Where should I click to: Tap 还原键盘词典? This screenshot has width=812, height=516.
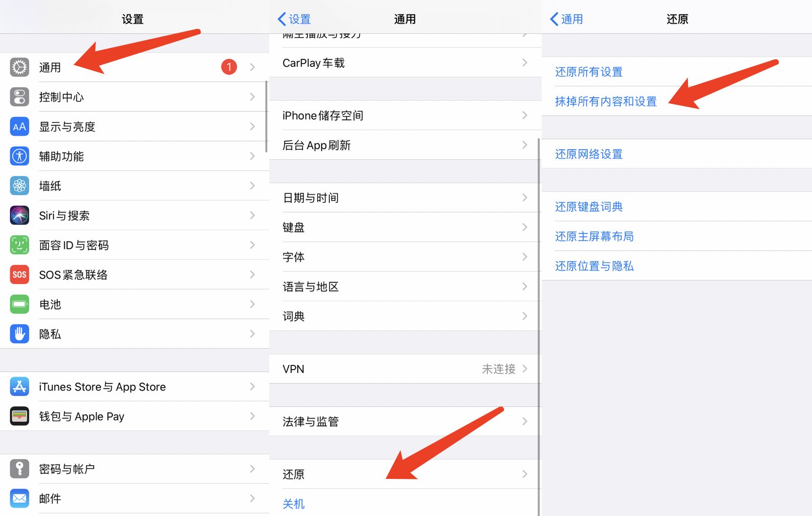tap(589, 207)
